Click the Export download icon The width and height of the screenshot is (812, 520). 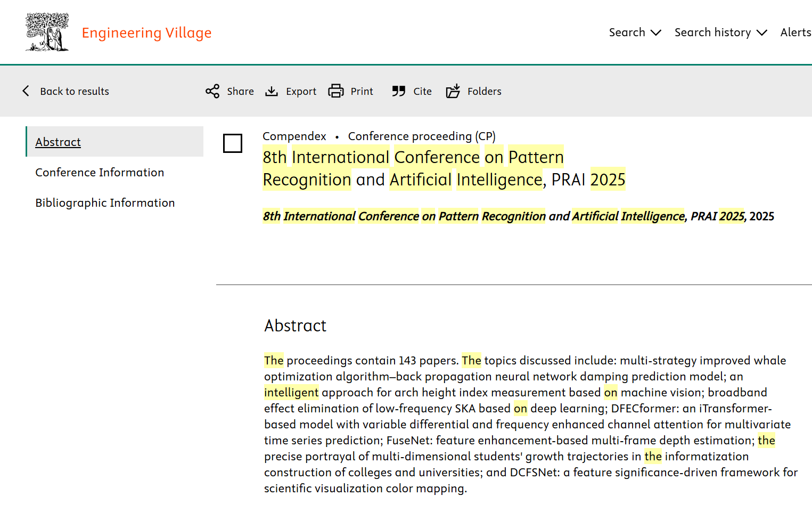(x=272, y=91)
